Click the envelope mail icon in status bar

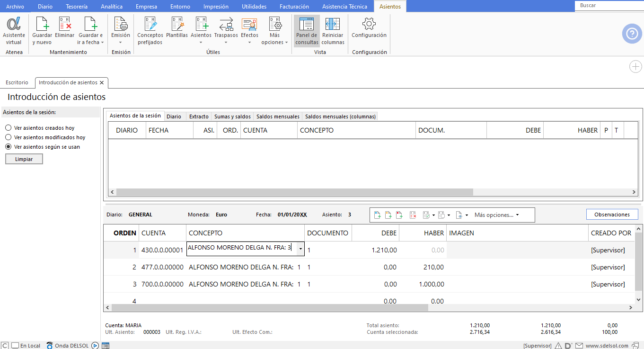coord(579,346)
